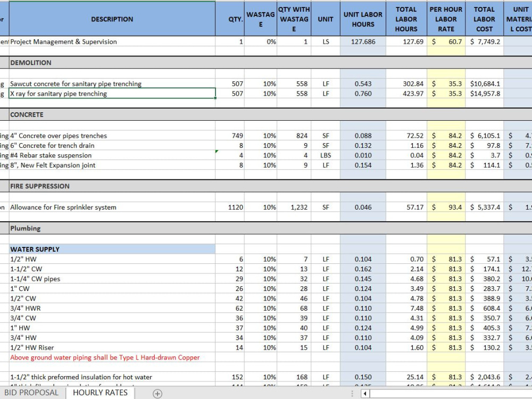Click the 6" Concrete for trench drain cell

pos(112,146)
